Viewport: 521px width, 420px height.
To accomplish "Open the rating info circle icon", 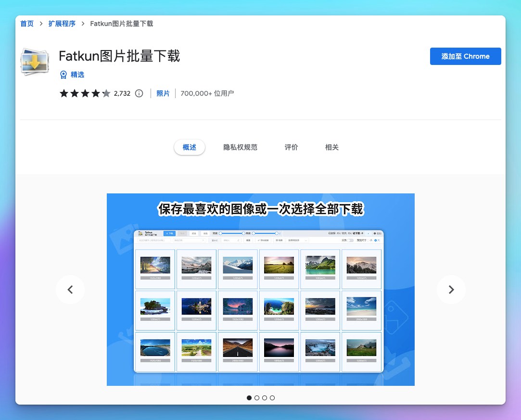I will (139, 93).
